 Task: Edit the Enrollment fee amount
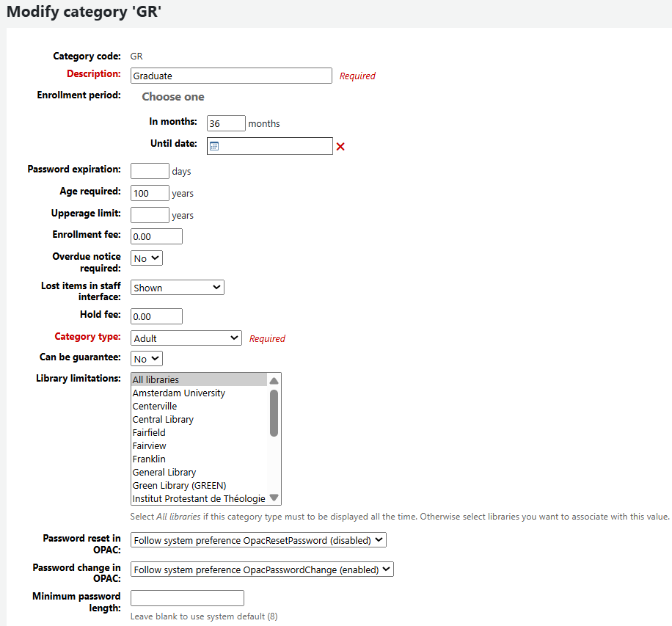[156, 236]
